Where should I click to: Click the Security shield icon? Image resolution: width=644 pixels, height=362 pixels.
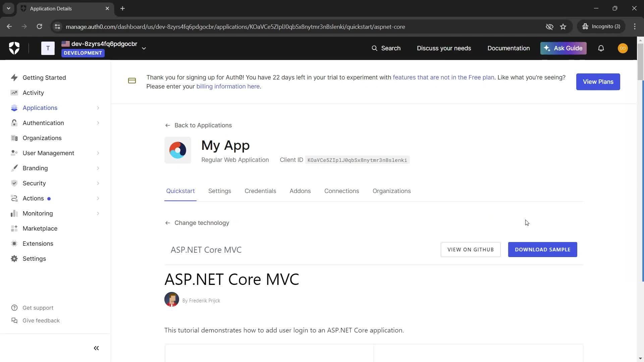[14, 183]
